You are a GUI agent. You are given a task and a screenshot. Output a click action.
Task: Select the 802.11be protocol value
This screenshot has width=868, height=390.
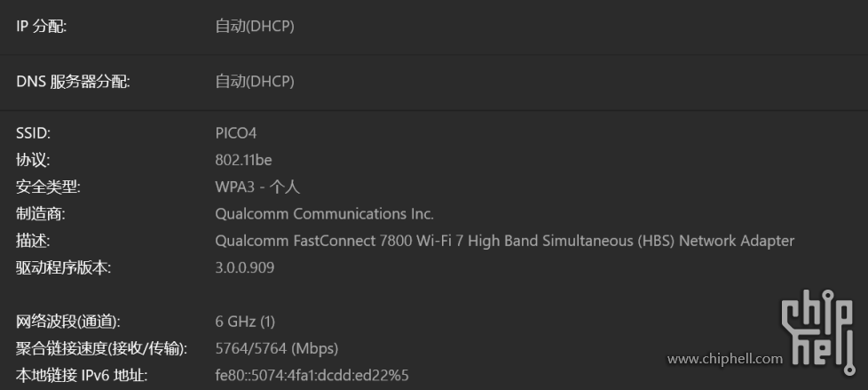coord(243,160)
